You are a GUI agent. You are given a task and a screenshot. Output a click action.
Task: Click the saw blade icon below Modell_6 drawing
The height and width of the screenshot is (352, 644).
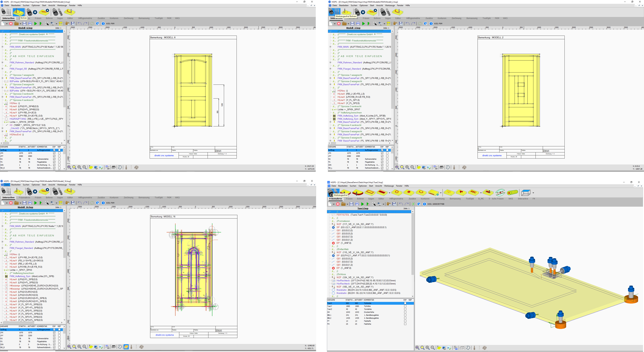point(136,167)
